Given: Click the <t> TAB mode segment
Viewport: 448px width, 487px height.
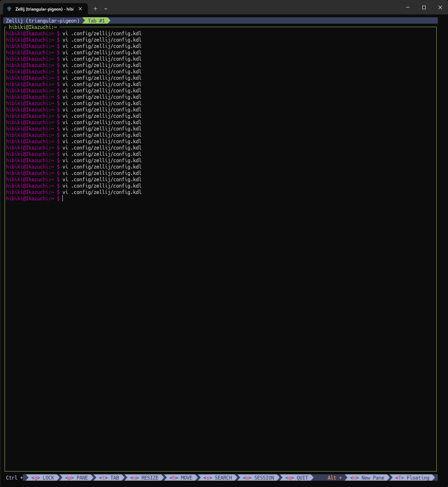Looking at the screenshot, I should click(109, 478).
